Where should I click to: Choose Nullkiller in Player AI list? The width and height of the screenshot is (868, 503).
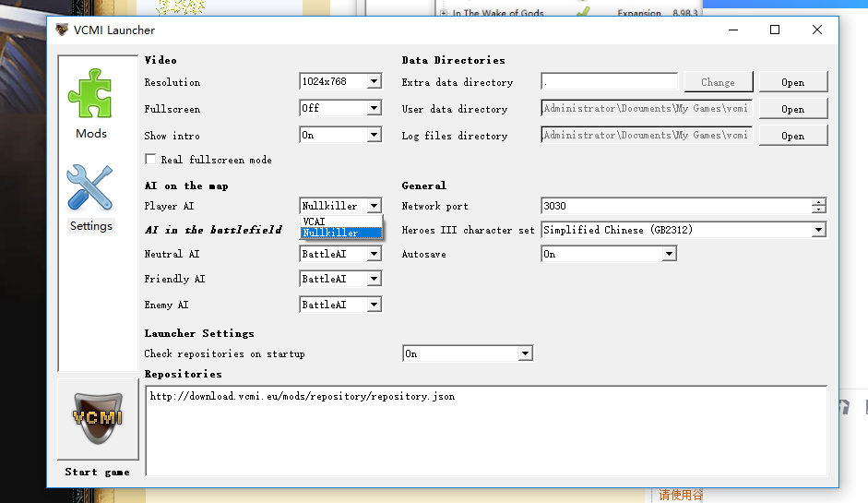(341, 233)
